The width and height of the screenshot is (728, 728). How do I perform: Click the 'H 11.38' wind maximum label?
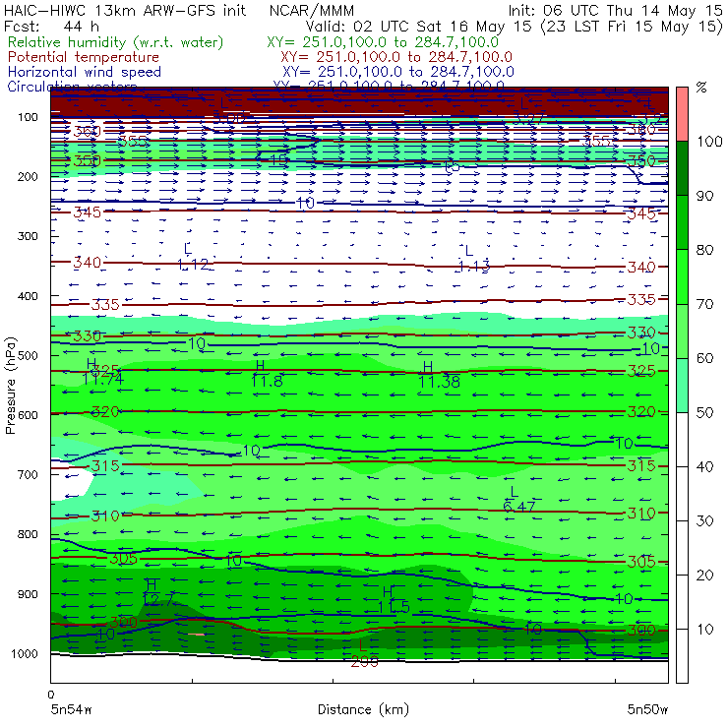439,375
